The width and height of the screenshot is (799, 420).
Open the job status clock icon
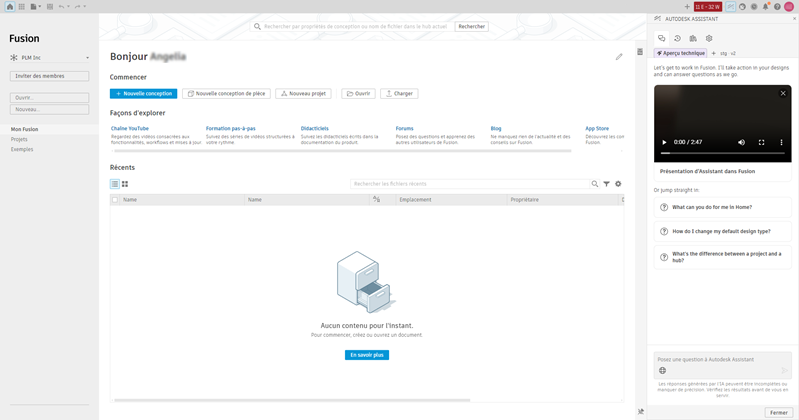coord(754,7)
